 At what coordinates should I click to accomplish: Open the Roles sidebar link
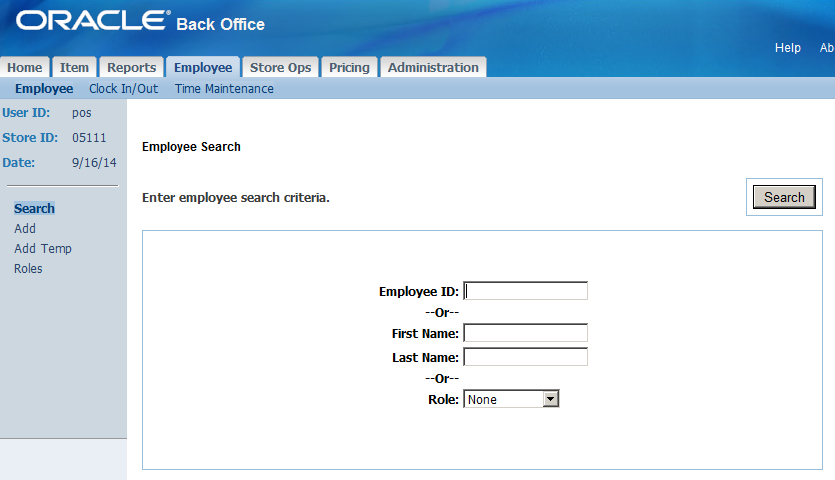point(28,269)
